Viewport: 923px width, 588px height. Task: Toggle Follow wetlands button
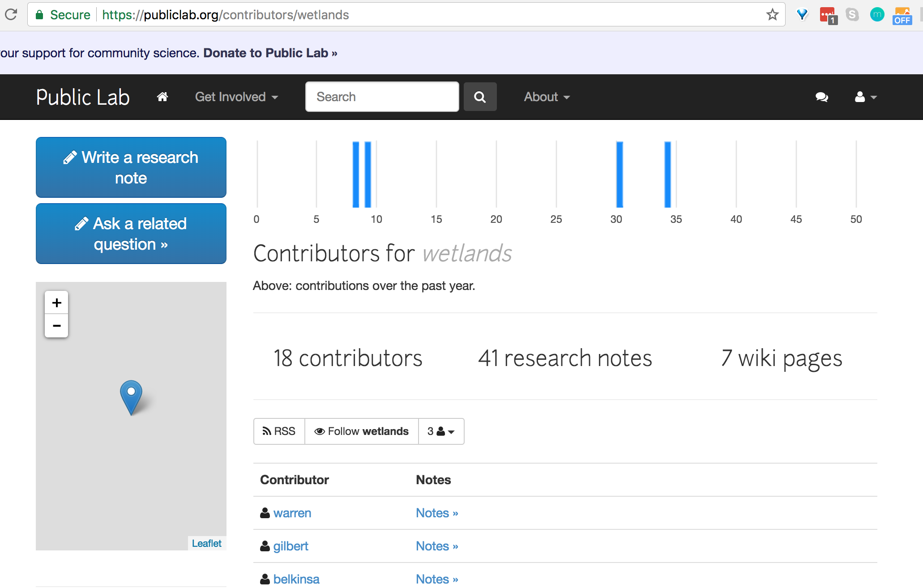pyautogui.click(x=362, y=431)
